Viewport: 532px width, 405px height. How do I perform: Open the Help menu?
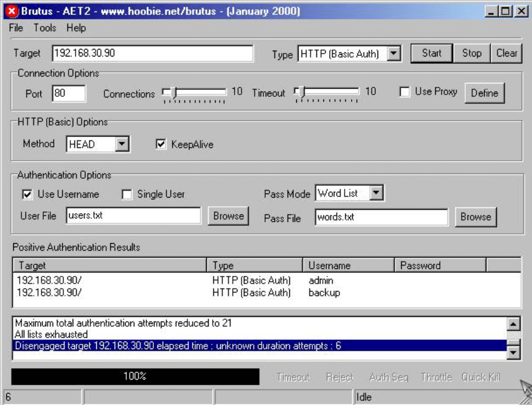click(x=76, y=28)
